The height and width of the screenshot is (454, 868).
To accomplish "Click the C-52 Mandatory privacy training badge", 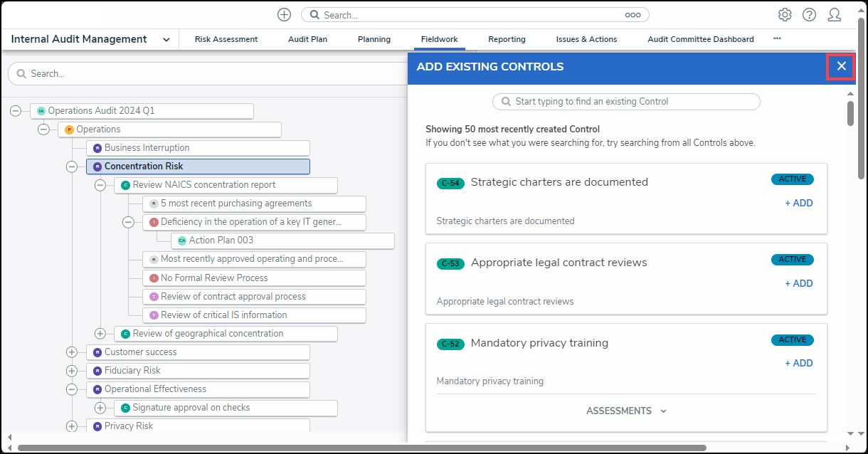I will (x=450, y=344).
